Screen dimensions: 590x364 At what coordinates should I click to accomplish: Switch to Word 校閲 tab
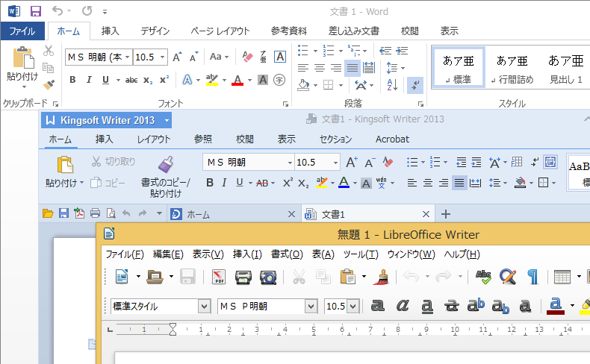click(410, 31)
